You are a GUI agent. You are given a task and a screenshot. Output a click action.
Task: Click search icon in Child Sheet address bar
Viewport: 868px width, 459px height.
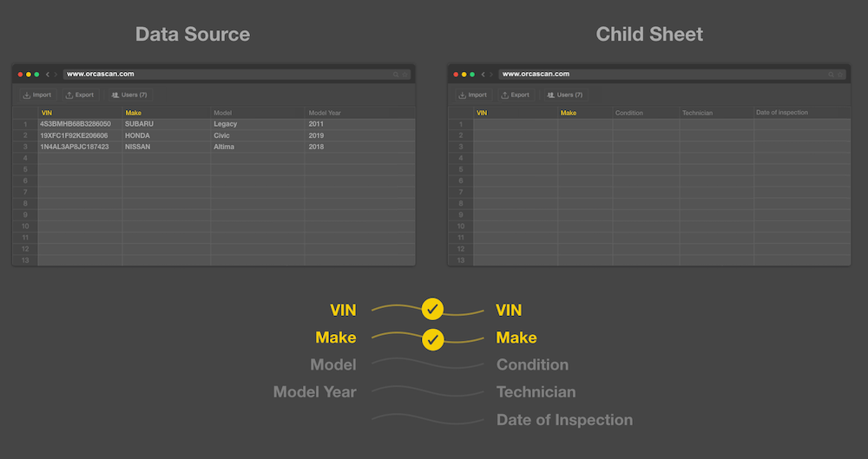(831, 75)
